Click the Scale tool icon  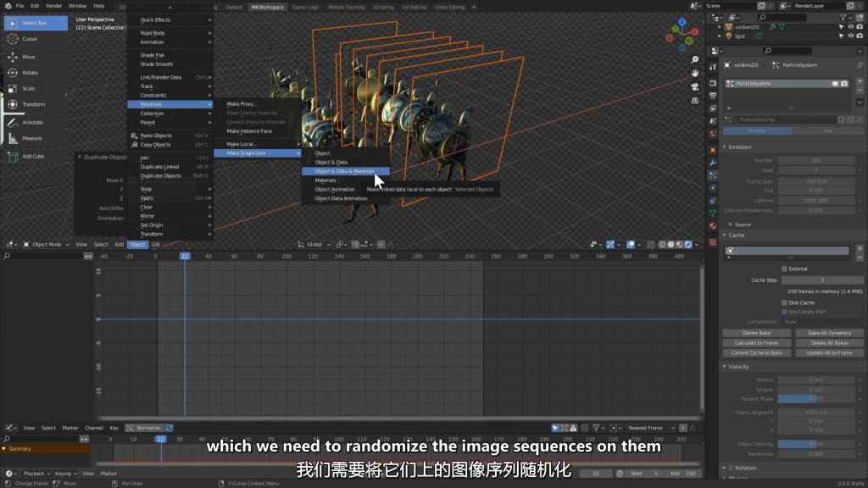click(14, 88)
